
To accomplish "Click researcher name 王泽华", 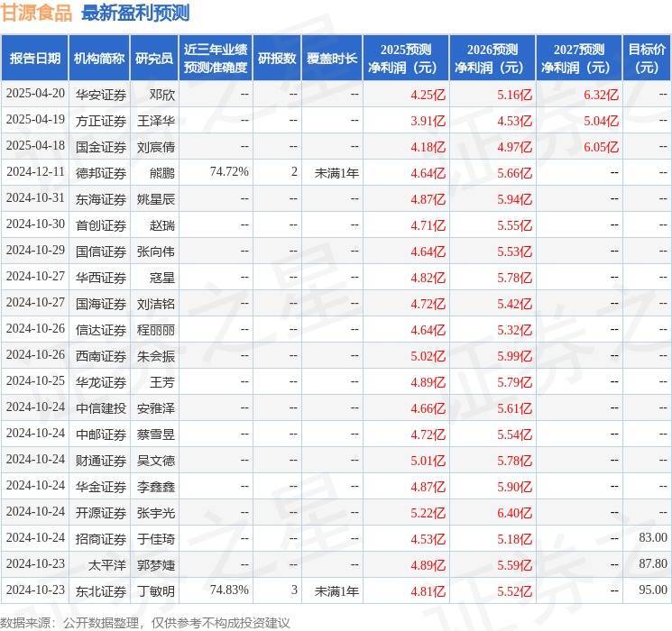I will pyautogui.click(x=156, y=121).
